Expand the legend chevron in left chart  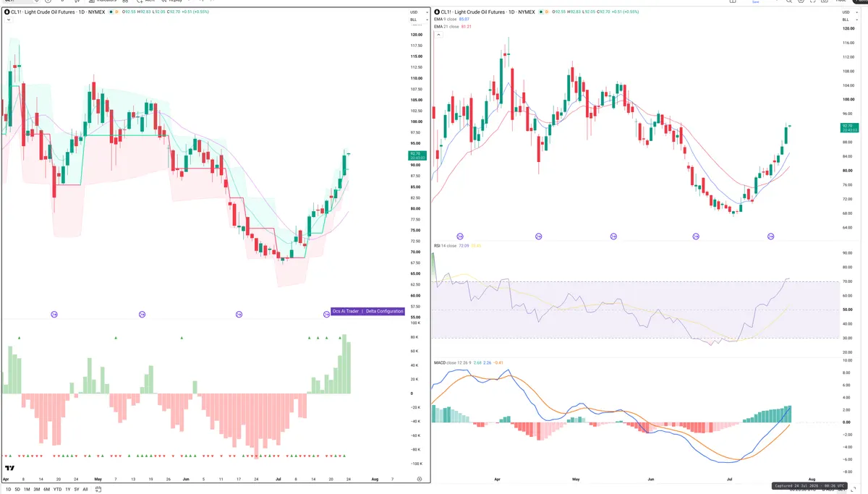[x=8, y=20]
